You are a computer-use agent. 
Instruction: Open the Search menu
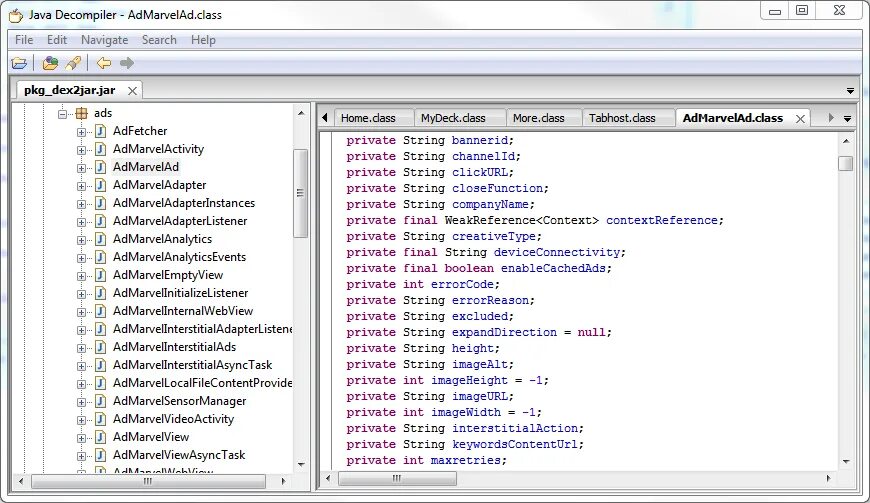tap(159, 40)
